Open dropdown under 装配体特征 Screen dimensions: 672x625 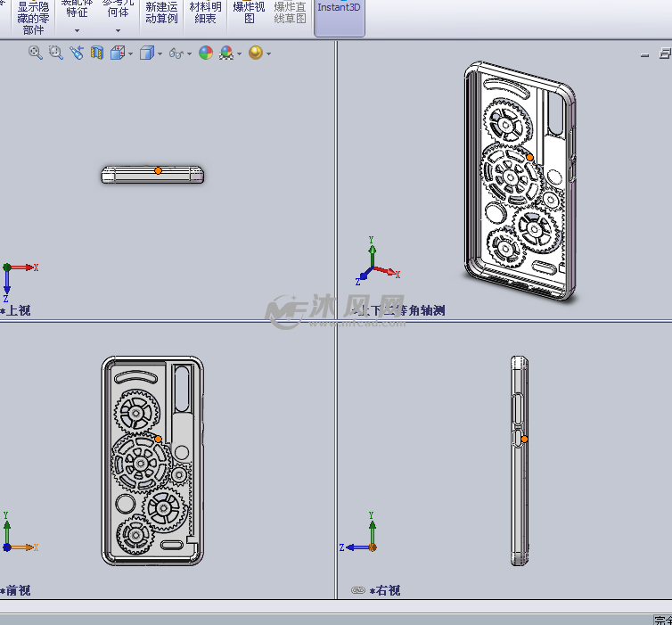78,30
